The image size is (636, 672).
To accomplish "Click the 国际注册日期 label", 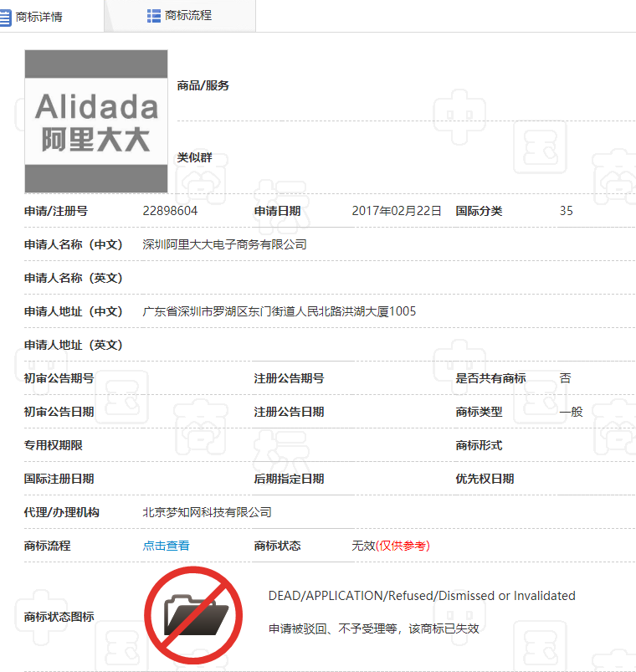I will point(59,479).
